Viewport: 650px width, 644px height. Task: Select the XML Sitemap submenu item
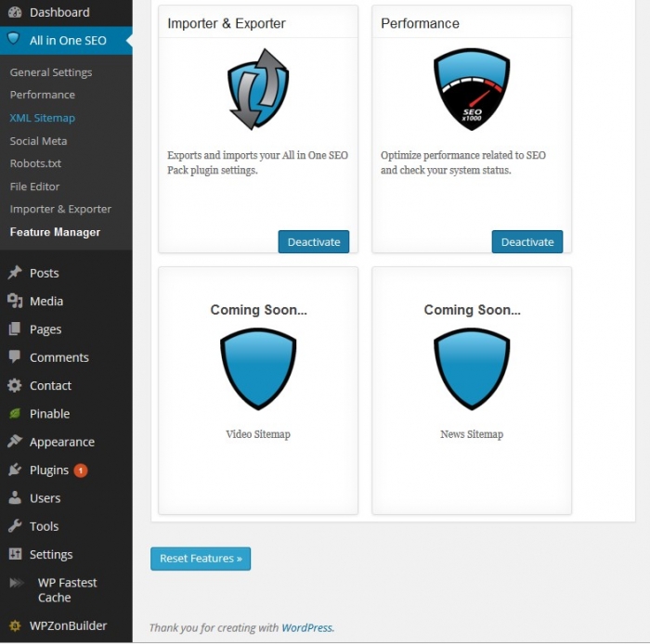pos(43,118)
